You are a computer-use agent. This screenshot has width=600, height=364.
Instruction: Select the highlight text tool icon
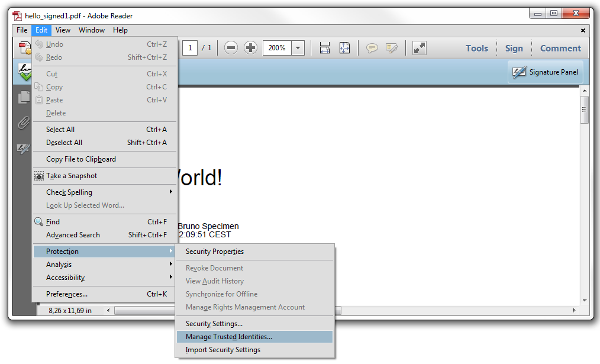(x=392, y=48)
